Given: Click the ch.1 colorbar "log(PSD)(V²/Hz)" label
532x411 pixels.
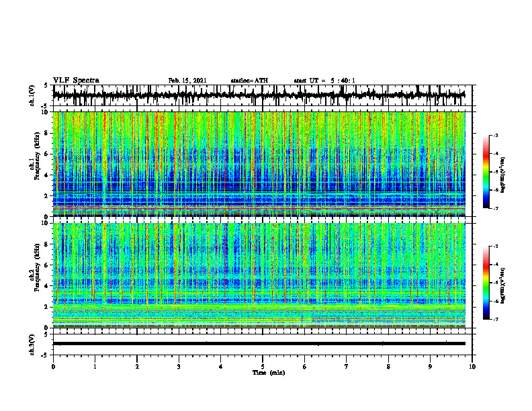Looking at the screenshot, I should (x=503, y=175).
